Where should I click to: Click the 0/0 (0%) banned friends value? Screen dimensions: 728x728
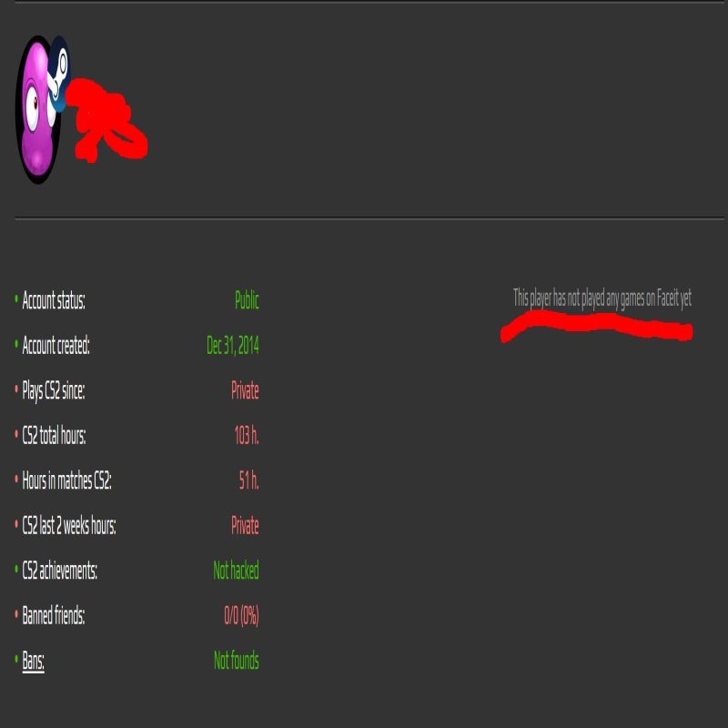(x=241, y=616)
